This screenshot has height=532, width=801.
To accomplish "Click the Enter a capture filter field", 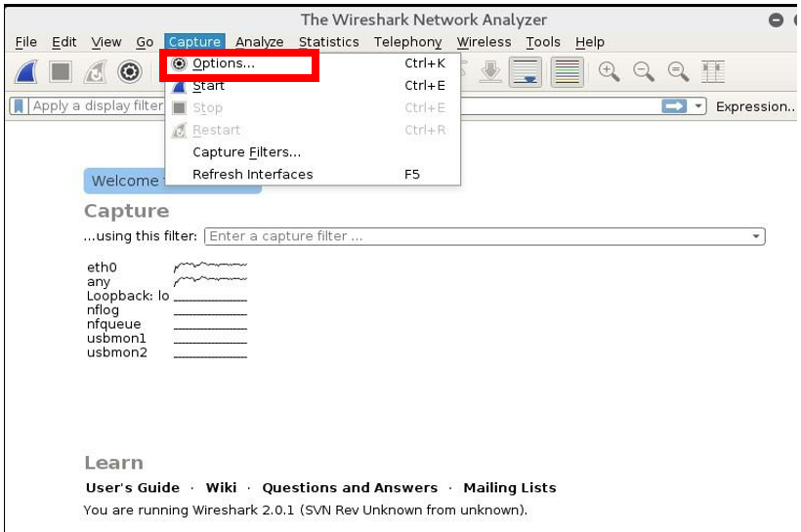I will click(x=485, y=236).
